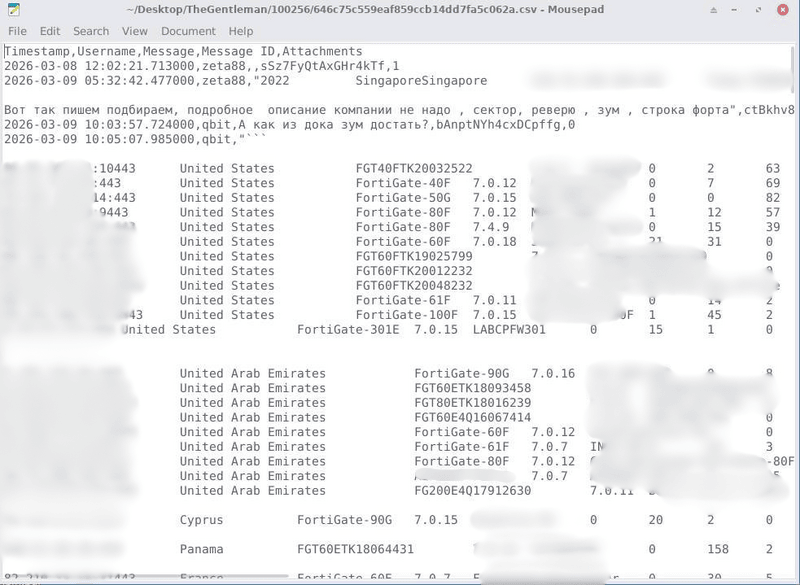Open the View menu
Image resolution: width=800 pixels, height=585 pixels.
pyautogui.click(x=134, y=31)
